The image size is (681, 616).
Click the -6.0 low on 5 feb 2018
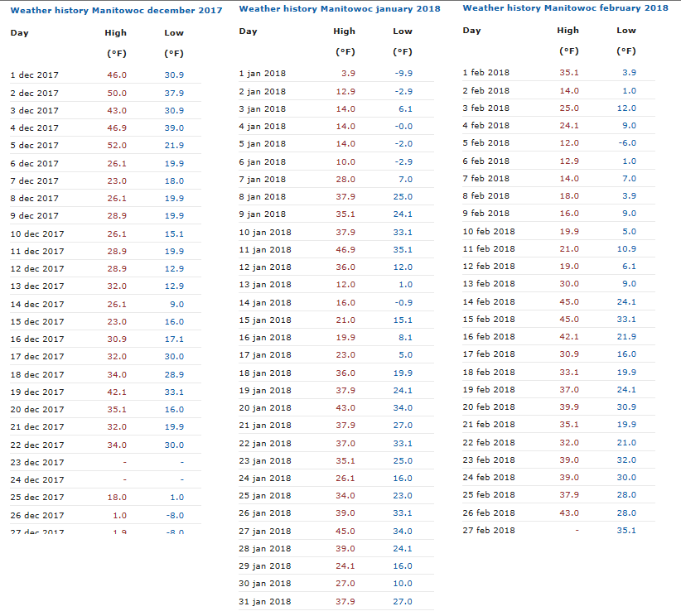[x=627, y=142]
